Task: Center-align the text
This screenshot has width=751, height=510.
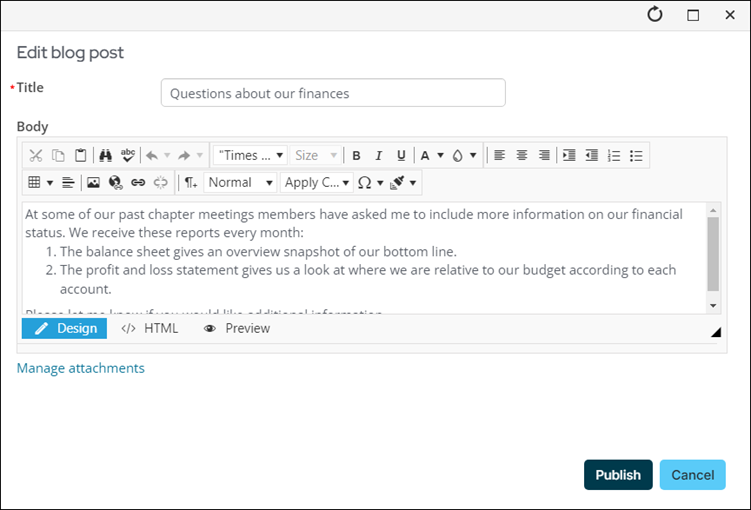Action: pos(522,155)
